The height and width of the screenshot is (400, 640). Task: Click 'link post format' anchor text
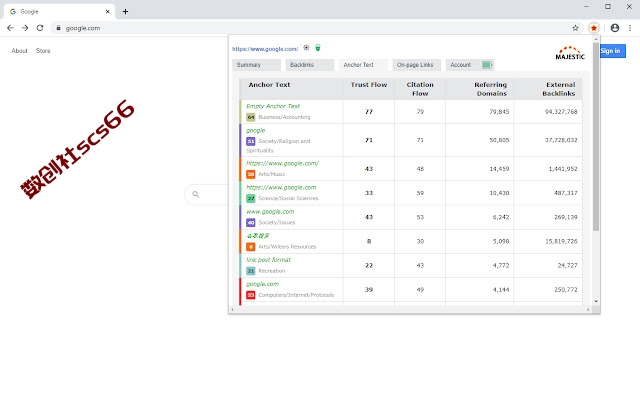pyautogui.click(x=268, y=260)
